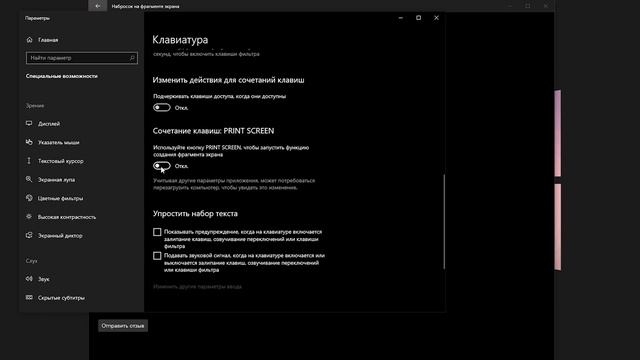Check the show warning message checkbox

coord(157,232)
